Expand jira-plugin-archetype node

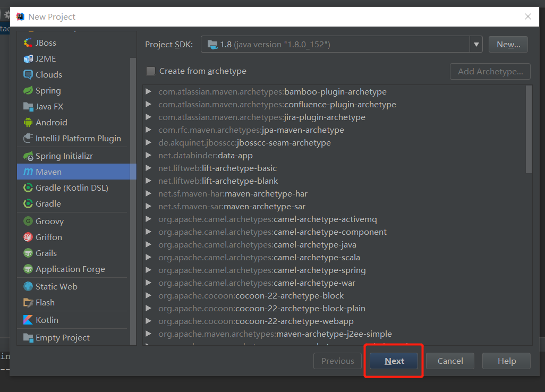tap(148, 117)
